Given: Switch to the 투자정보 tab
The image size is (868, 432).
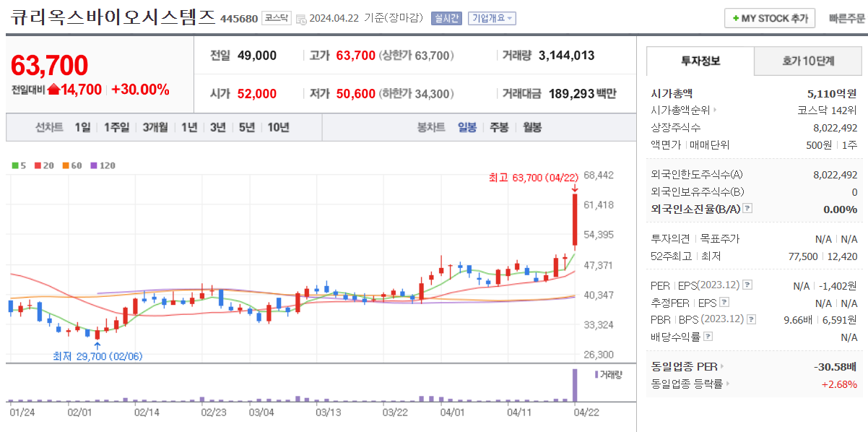Looking at the screenshot, I should 700,61.
